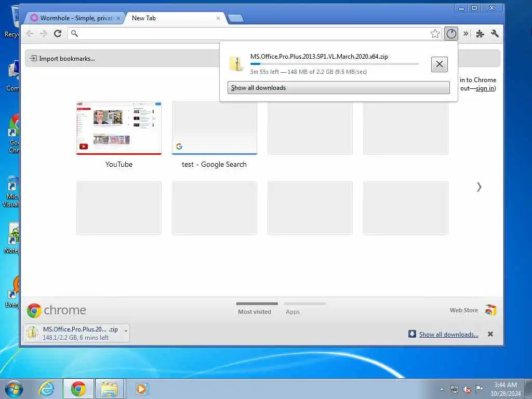Open download item options dropdown arrow
Screen dimensions: 532x399
pyautogui.click(x=126, y=330)
